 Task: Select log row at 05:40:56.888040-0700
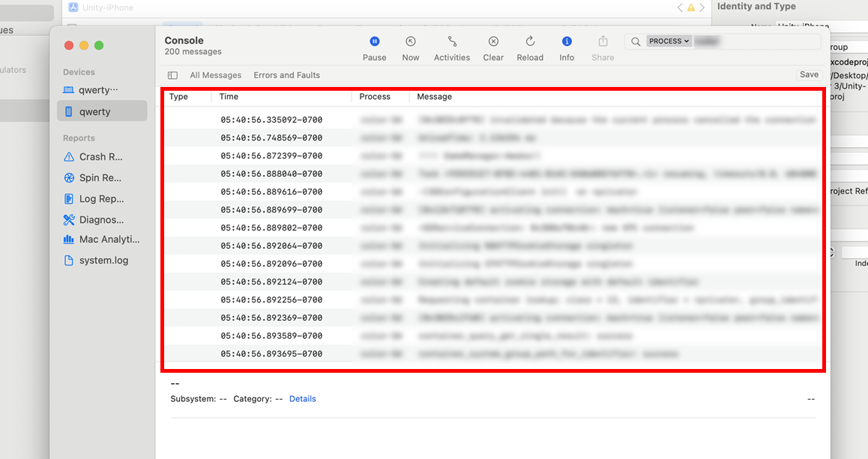coord(492,174)
